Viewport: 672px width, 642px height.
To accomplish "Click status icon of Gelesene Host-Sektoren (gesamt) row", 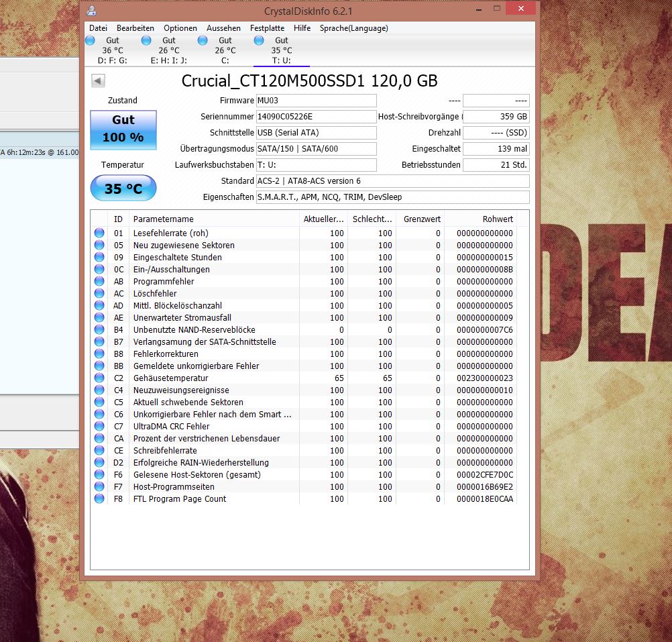I will [99, 474].
